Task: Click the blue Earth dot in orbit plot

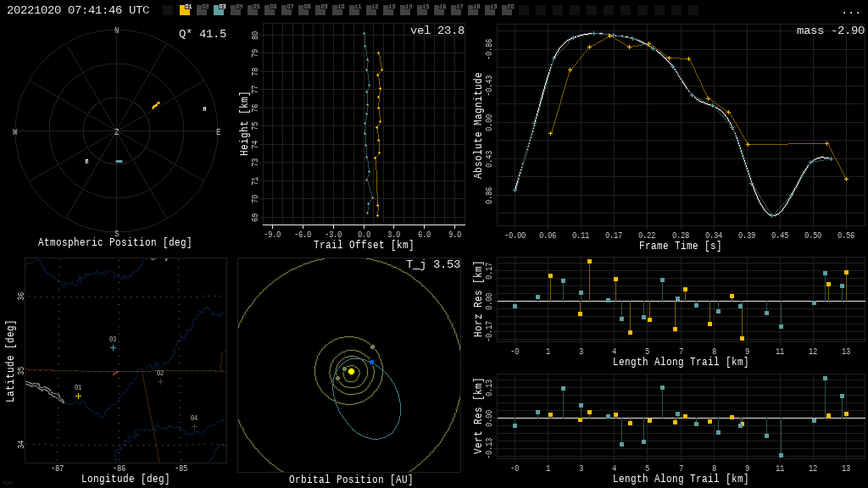Action: (371, 362)
